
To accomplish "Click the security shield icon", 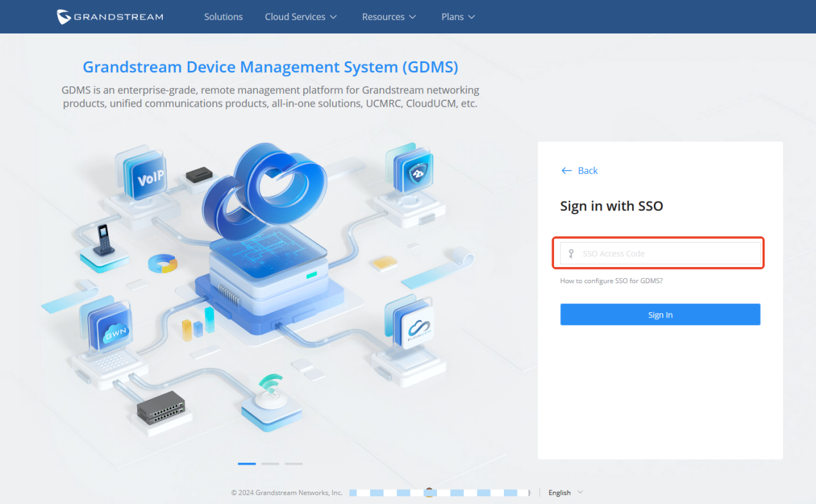I will (418, 172).
